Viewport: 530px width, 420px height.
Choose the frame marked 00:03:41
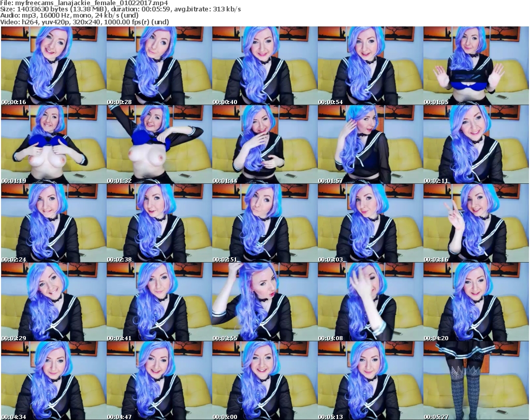click(x=159, y=302)
